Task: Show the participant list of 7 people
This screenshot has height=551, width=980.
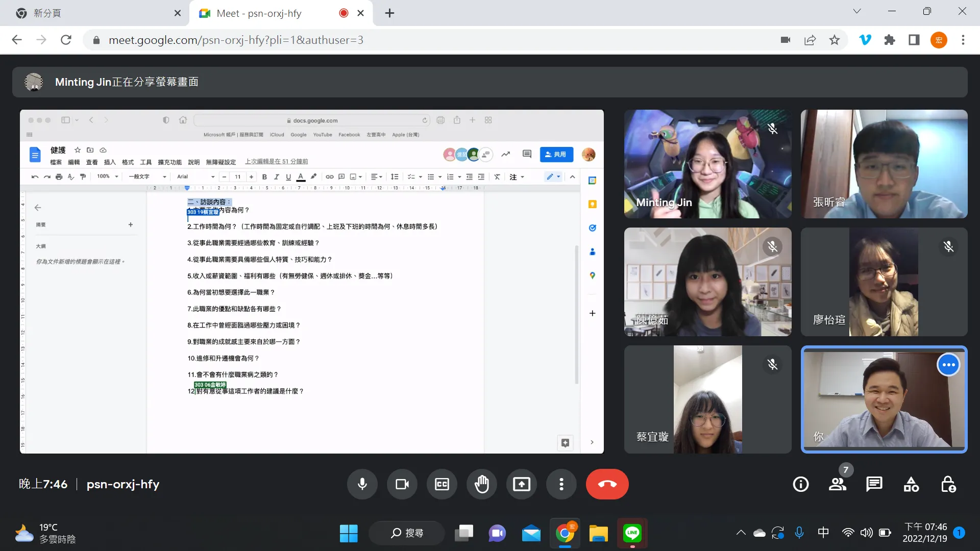Action: [837, 484]
